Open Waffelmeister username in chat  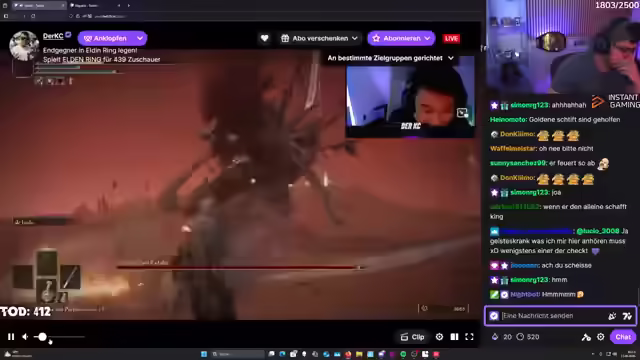click(513, 149)
